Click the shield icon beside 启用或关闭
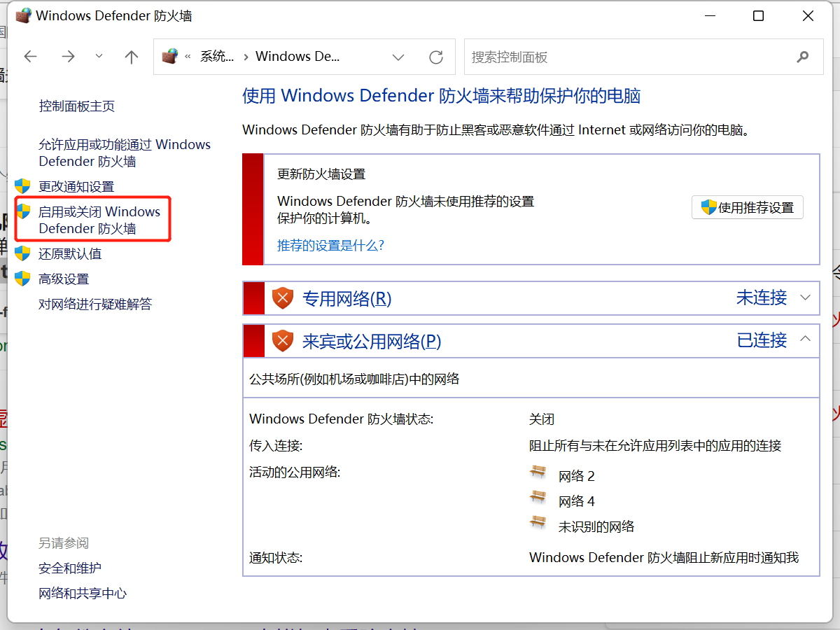This screenshot has width=840, height=630. [x=23, y=211]
